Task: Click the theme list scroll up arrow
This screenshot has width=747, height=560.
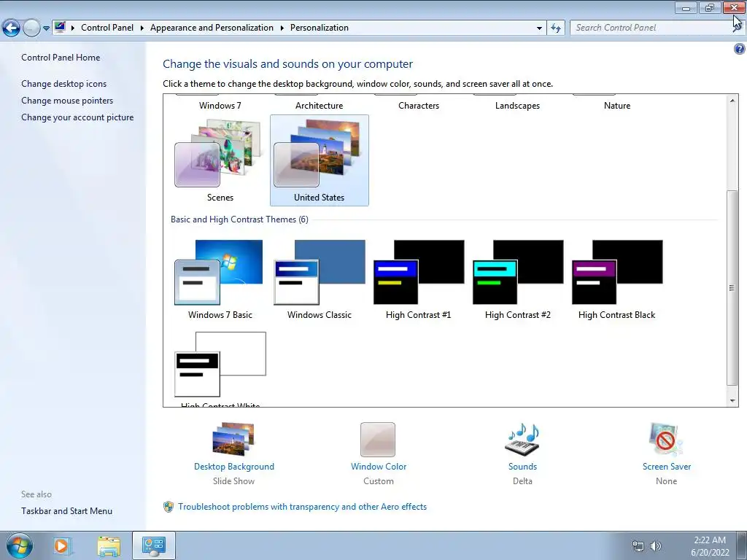Action: point(732,101)
